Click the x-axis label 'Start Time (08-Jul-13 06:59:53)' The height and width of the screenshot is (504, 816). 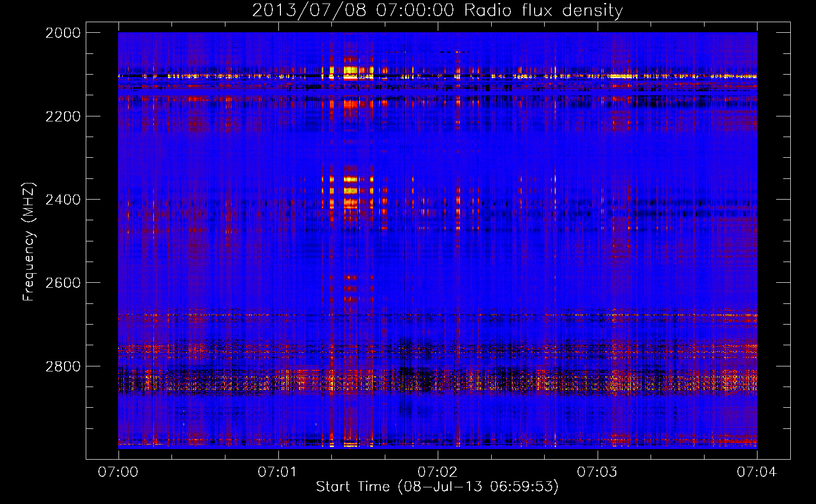(x=437, y=487)
